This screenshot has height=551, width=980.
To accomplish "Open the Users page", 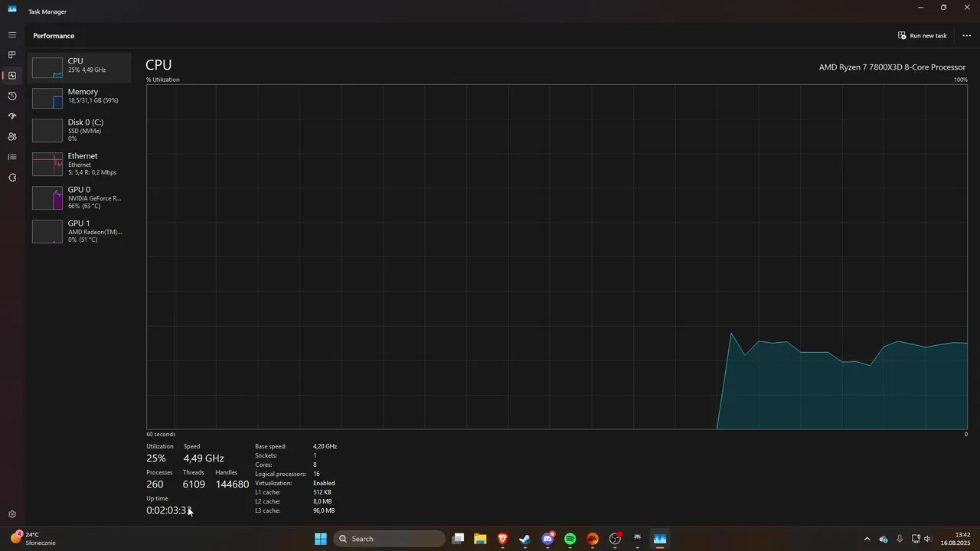I will (x=12, y=137).
